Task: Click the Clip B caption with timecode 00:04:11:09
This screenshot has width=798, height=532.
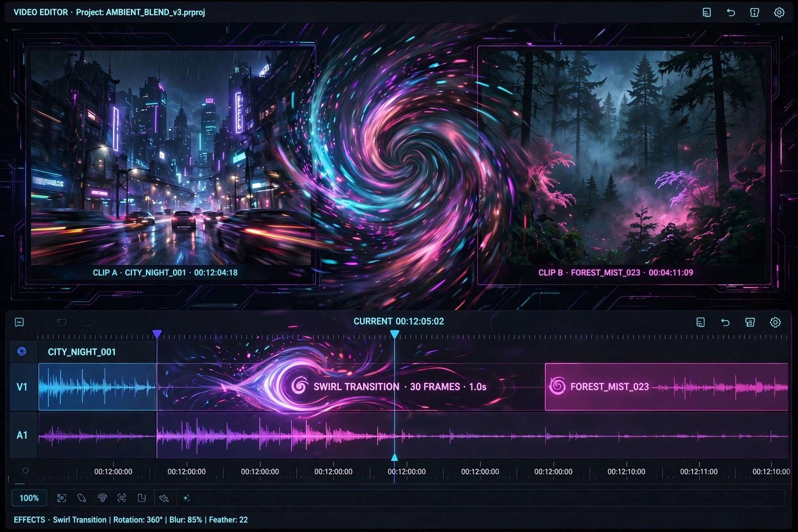Action: point(616,273)
